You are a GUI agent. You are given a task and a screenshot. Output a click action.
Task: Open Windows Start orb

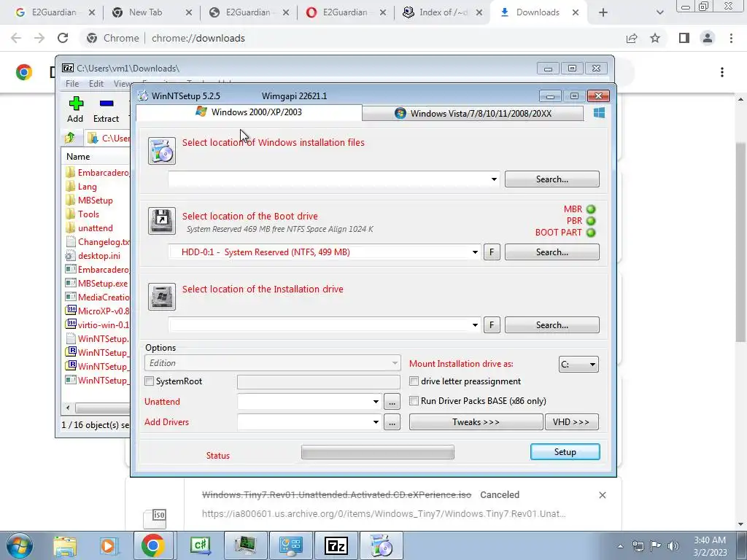(x=20, y=545)
